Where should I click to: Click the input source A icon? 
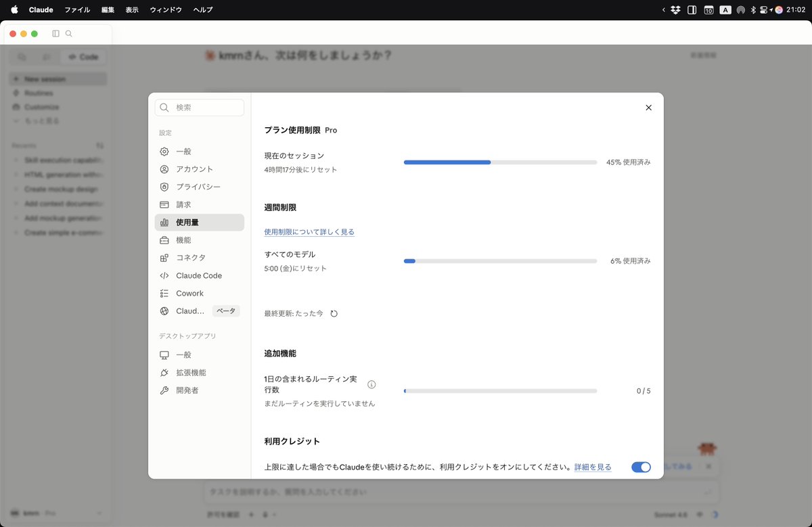725,10
